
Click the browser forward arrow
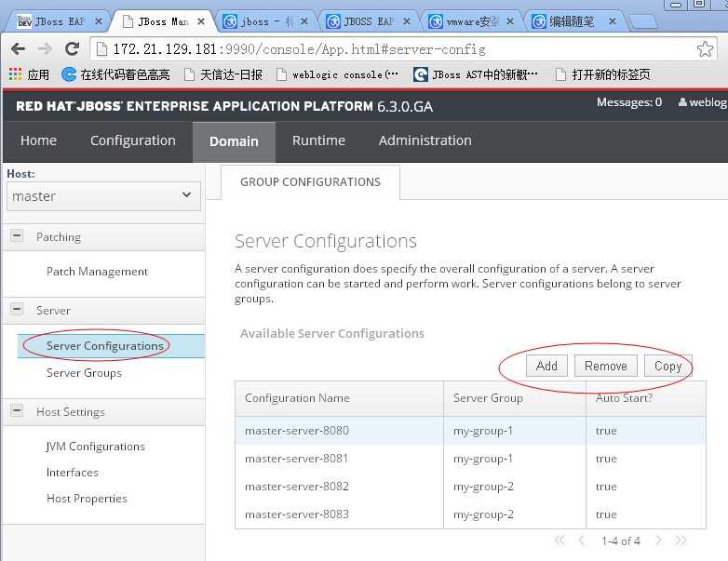click(45, 48)
